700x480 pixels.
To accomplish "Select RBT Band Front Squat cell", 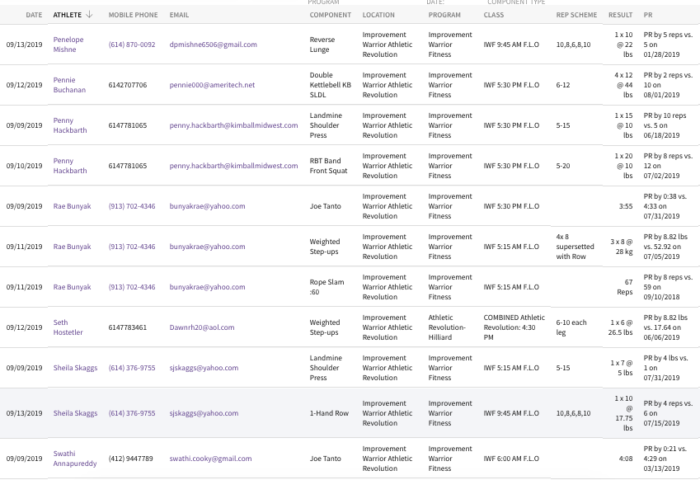I will tap(329, 166).
